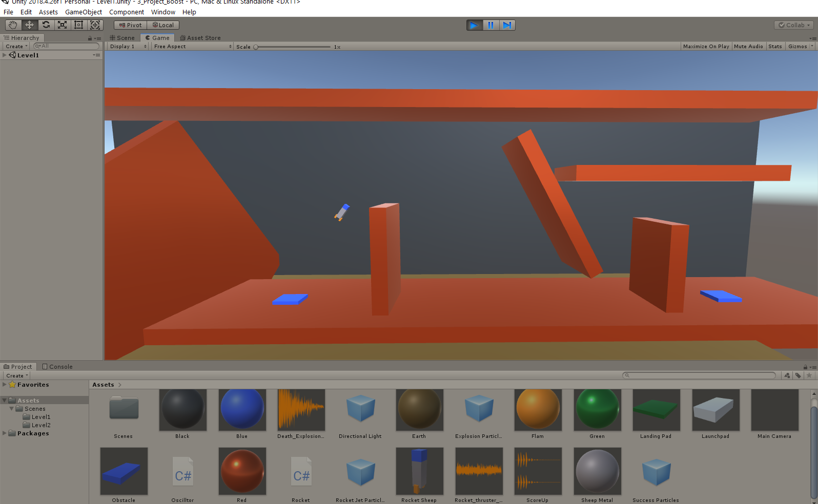Select the Black material asset

click(x=182, y=414)
